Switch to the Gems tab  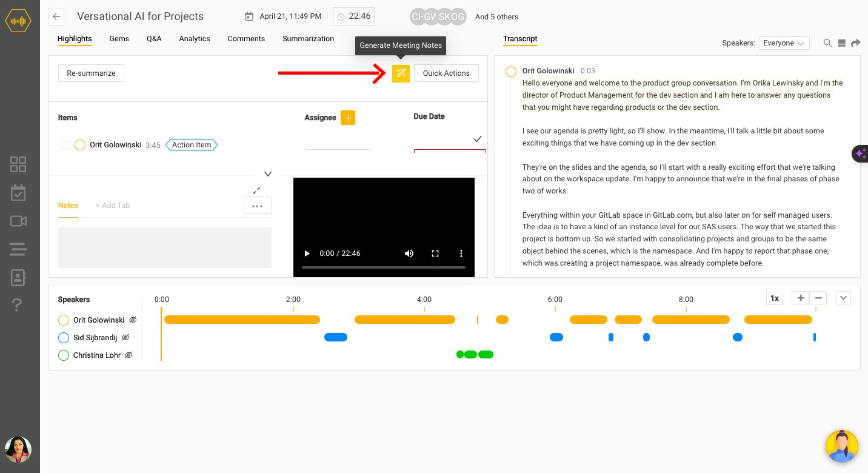point(119,39)
